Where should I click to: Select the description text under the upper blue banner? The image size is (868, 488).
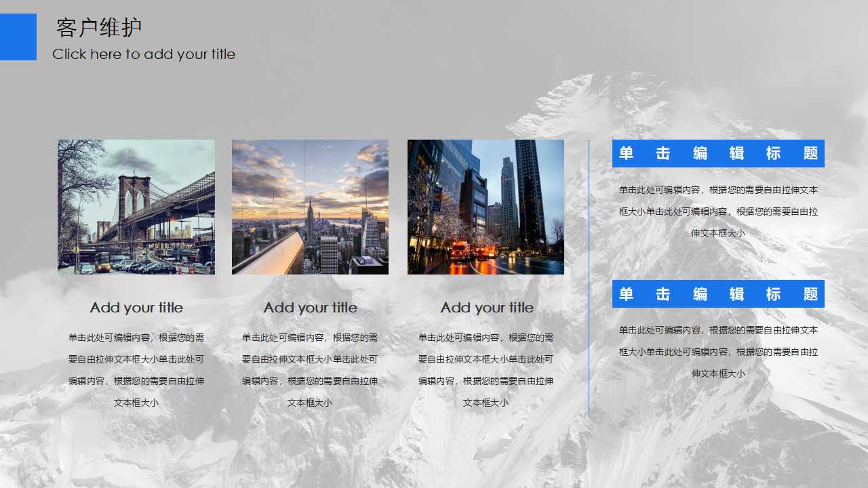[x=718, y=211]
